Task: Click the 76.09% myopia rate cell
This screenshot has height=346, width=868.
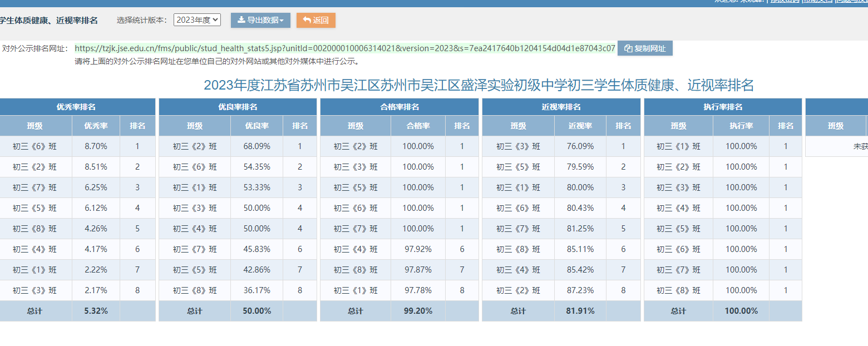Action: coord(580,146)
